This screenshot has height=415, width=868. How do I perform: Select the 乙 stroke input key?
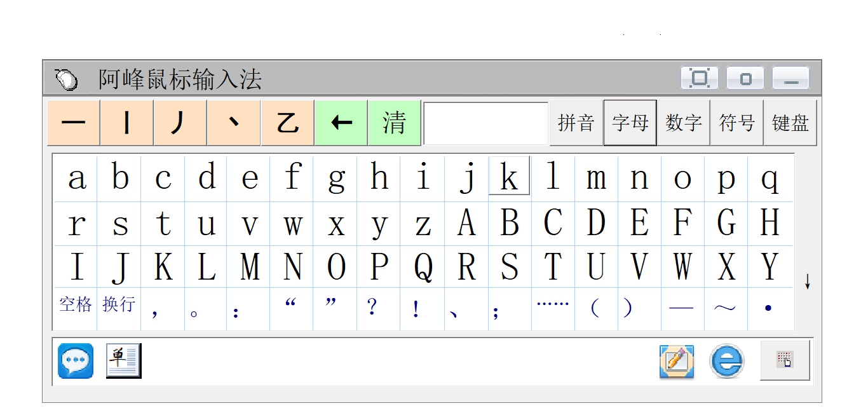[287, 122]
